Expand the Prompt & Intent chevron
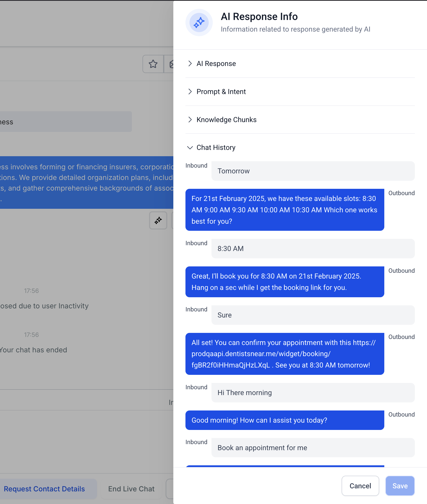Viewport: 427px width, 504px height. (190, 91)
